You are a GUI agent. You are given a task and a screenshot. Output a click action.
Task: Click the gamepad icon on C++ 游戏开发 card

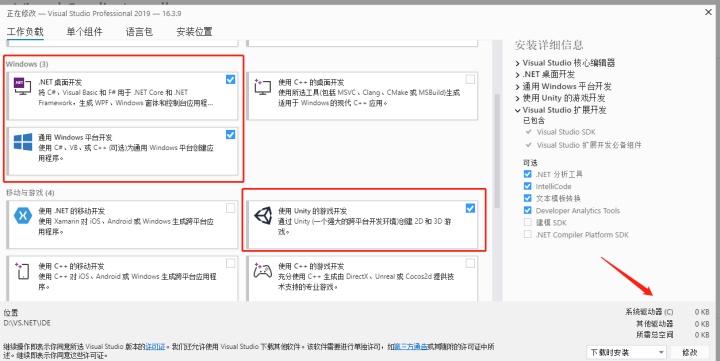point(263,271)
